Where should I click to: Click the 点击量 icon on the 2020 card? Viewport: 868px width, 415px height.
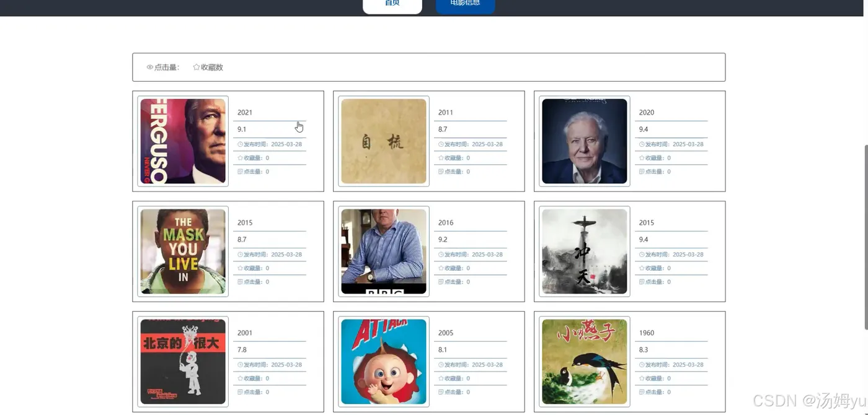[642, 172]
